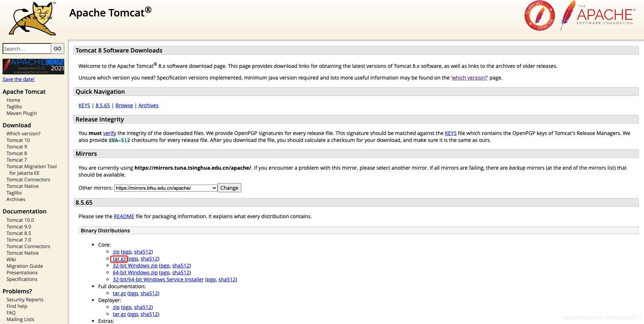The height and width of the screenshot is (324, 644).
Task: Download the 32-bit/64-bit Windows Service Installer
Action: point(158,279)
